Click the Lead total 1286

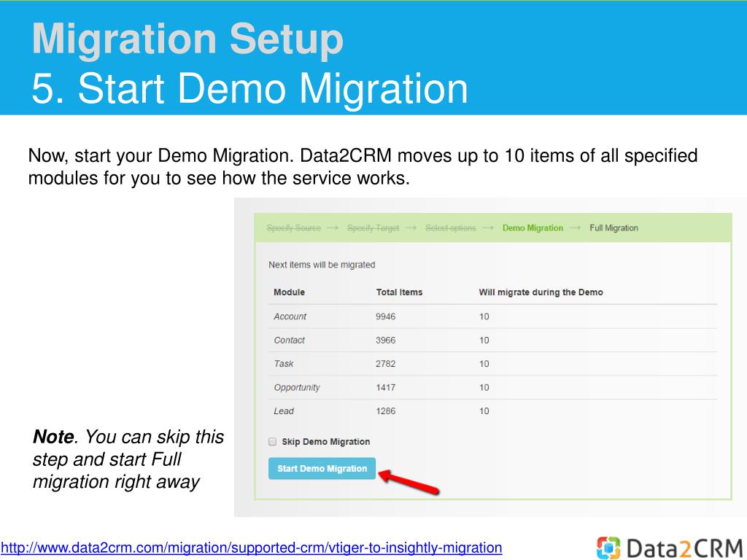tap(385, 411)
